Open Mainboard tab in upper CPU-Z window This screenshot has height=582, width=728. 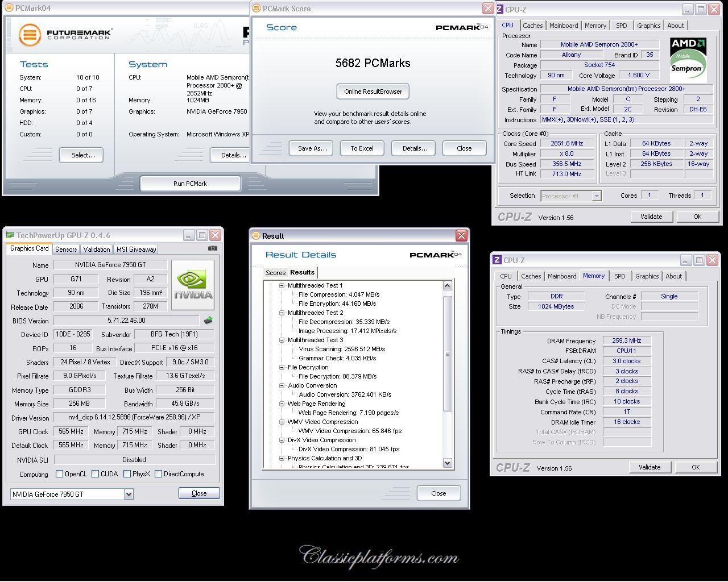(564, 26)
